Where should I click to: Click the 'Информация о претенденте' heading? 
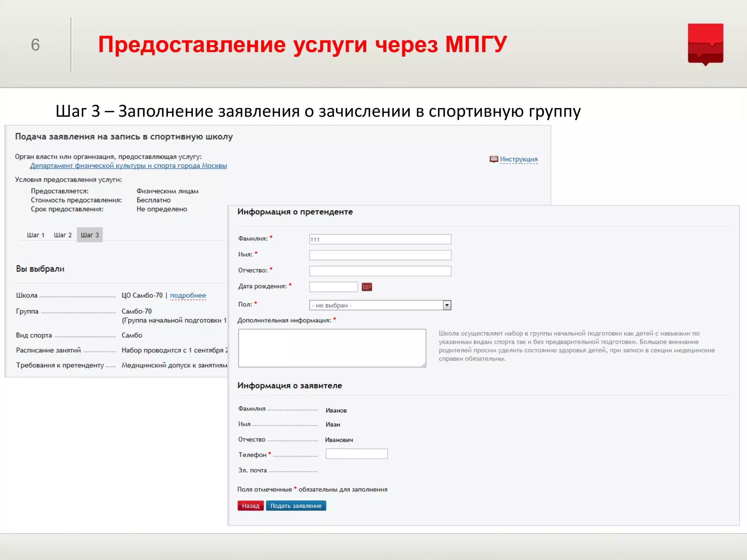pos(295,212)
